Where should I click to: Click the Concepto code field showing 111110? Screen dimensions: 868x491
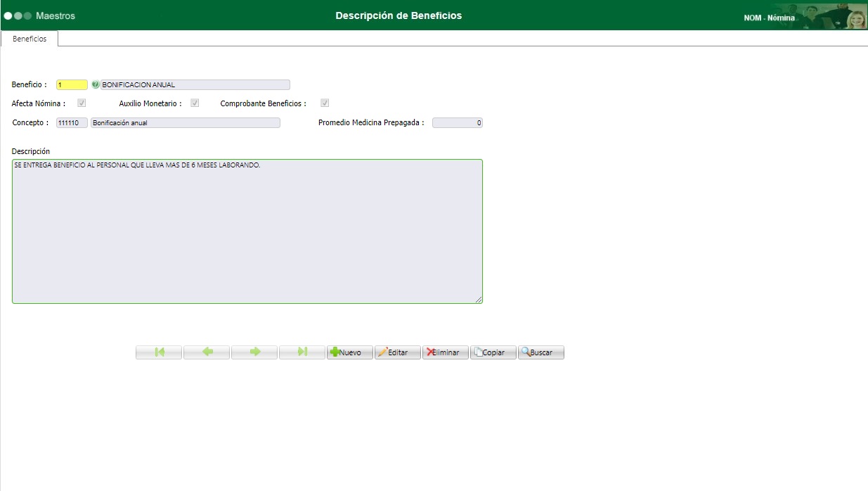tap(71, 122)
